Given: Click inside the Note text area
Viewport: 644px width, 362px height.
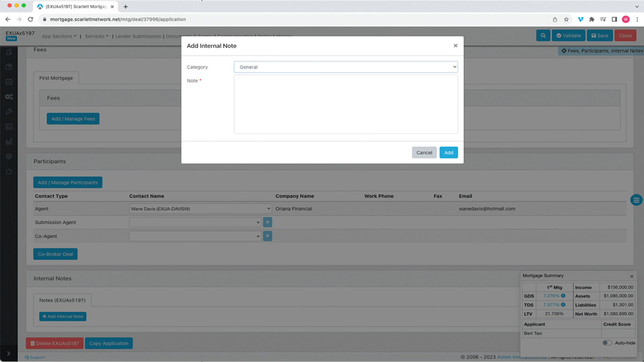Looking at the screenshot, I should coord(345,104).
